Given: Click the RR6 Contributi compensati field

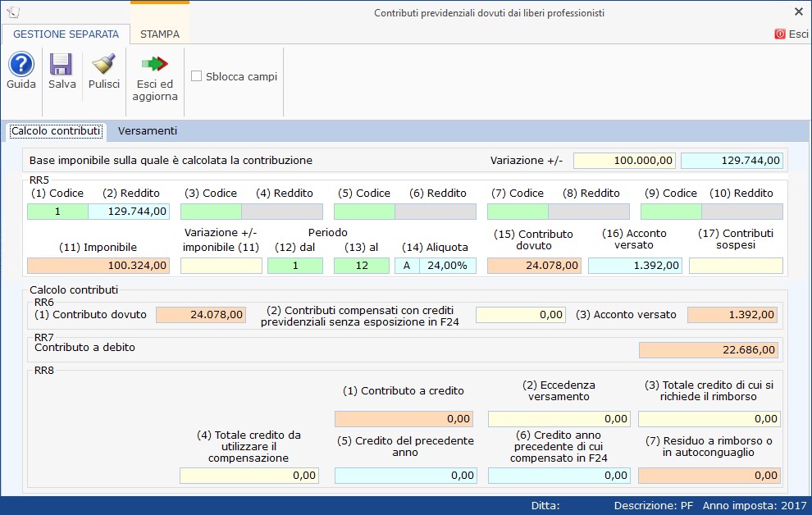Looking at the screenshot, I should (x=521, y=315).
